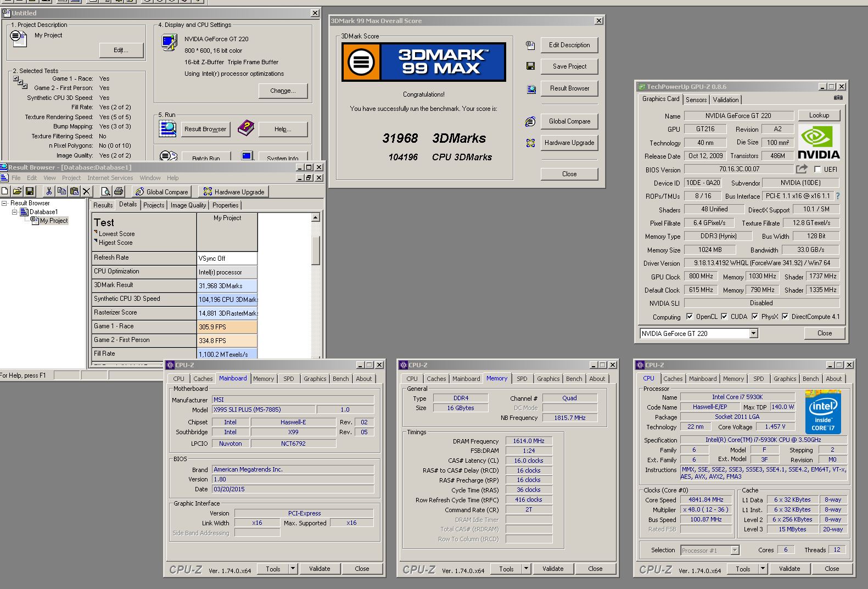Screen dimensions: 868x589
Task: Click Validate in the Memory CPU-Z window
Action: pos(552,569)
